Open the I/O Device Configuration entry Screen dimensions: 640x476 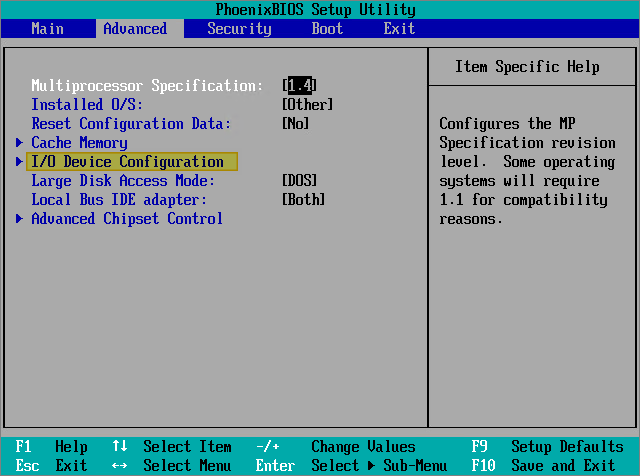click(x=128, y=162)
